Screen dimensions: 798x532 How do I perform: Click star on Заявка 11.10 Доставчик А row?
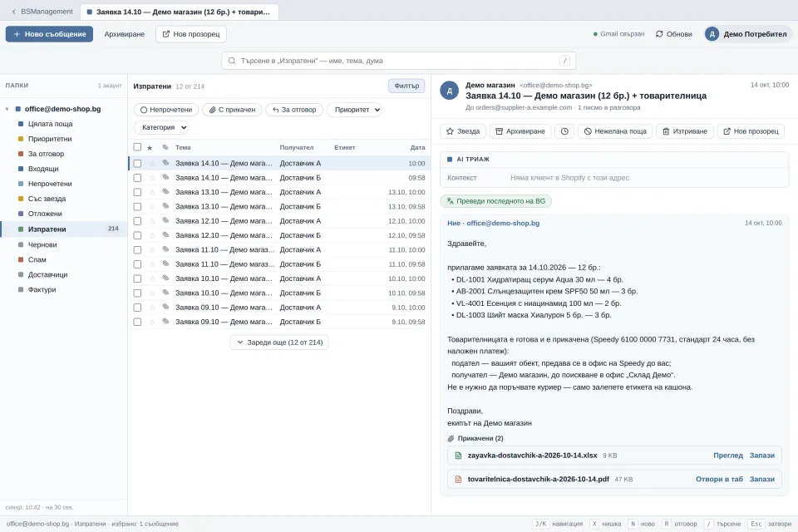point(151,250)
